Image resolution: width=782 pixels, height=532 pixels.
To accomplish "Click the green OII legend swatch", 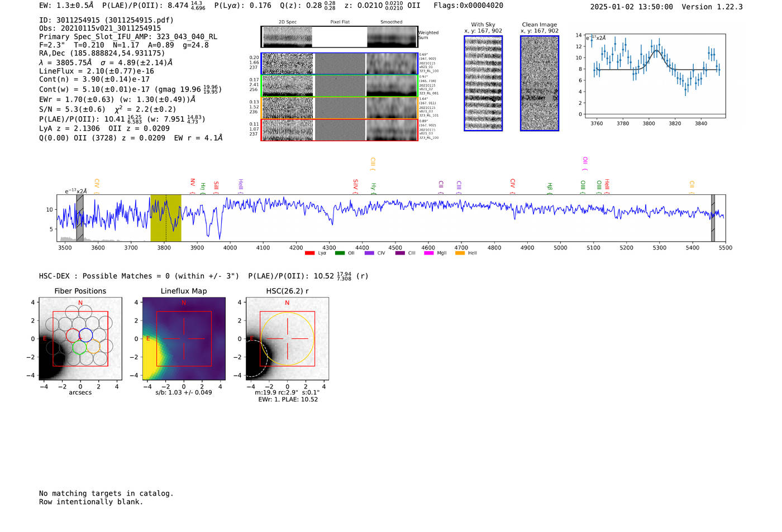I will pos(340,253).
